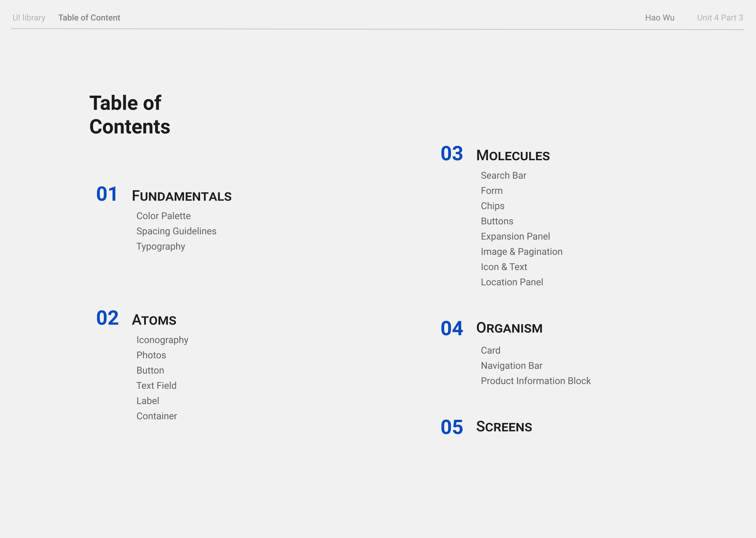Open the Atoms section heading

click(x=154, y=320)
